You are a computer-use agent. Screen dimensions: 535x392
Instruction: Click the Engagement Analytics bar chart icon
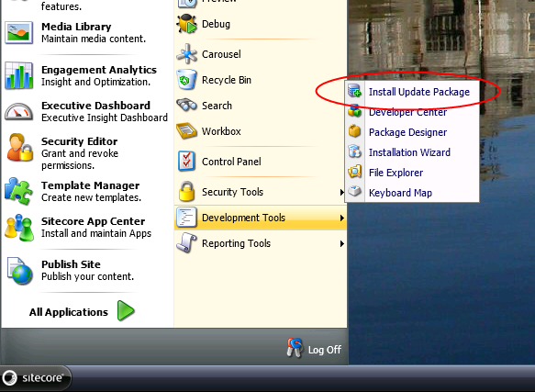tap(19, 75)
